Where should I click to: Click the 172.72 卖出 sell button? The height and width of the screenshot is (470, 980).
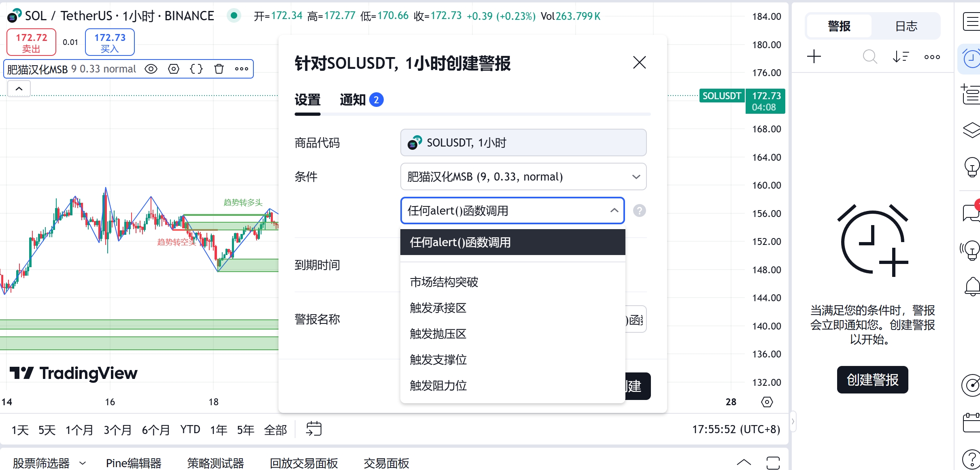32,42
